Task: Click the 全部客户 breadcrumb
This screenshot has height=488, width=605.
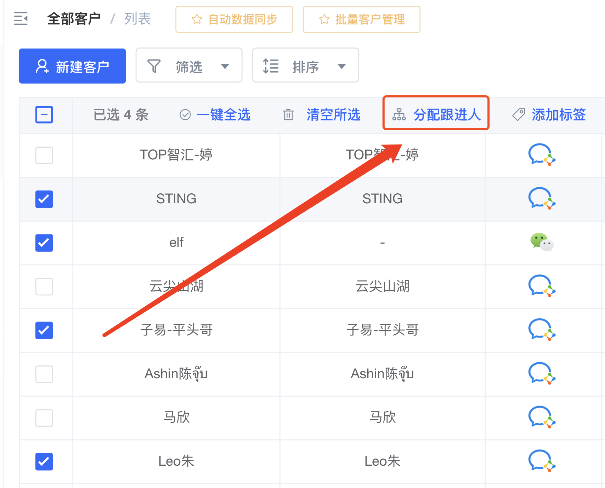Action: coord(74,19)
